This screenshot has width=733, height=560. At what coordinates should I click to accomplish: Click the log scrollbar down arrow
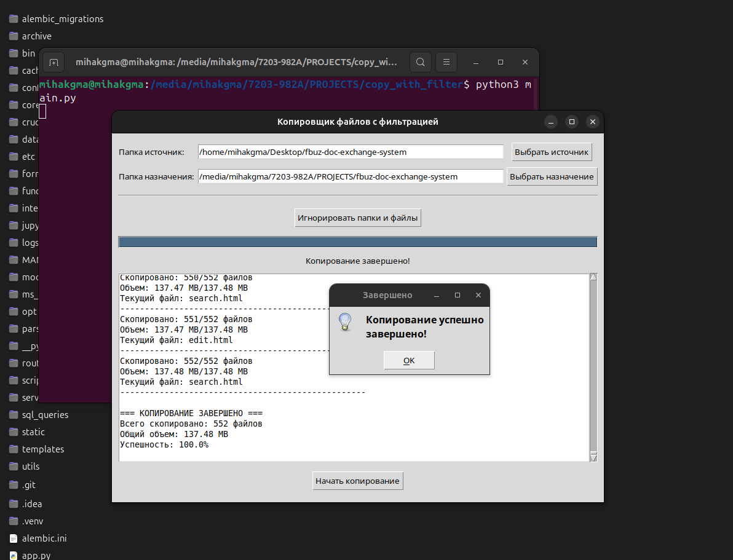pos(593,457)
